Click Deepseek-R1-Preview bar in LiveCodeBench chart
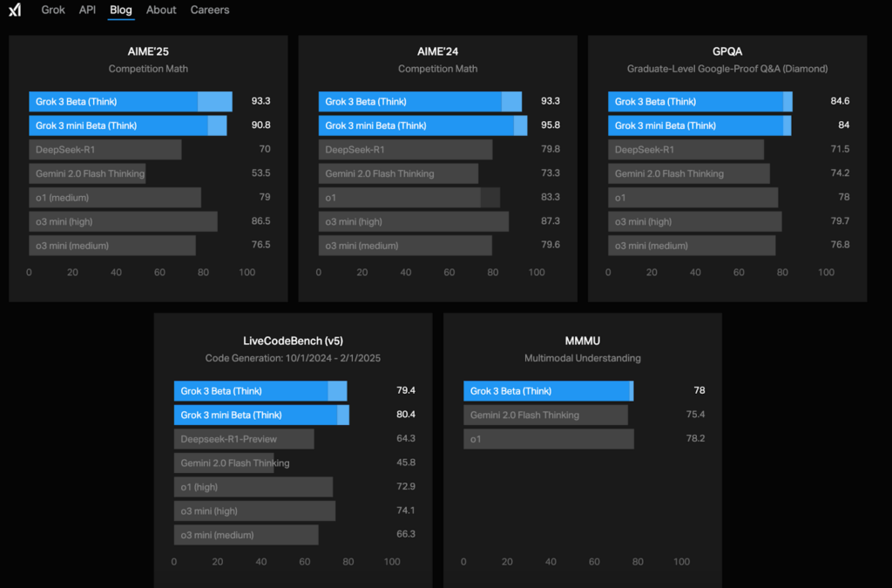The height and width of the screenshot is (588, 892). point(244,439)
